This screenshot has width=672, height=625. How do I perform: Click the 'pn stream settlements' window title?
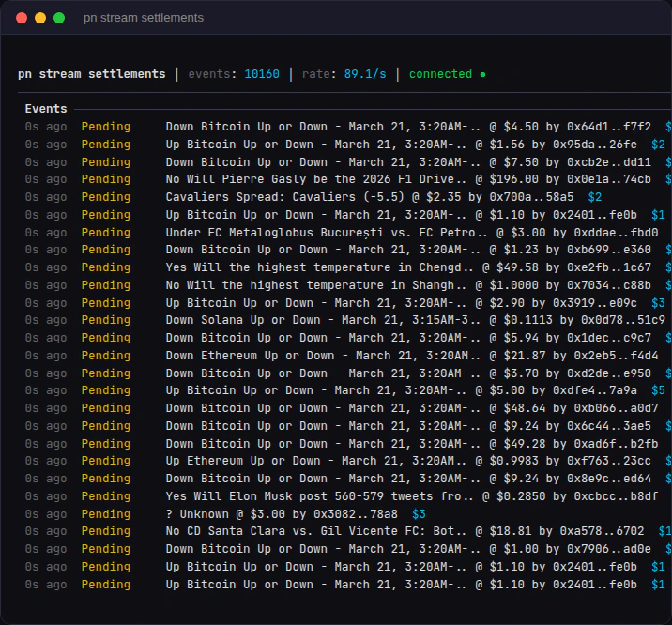(x=143, y=18)
